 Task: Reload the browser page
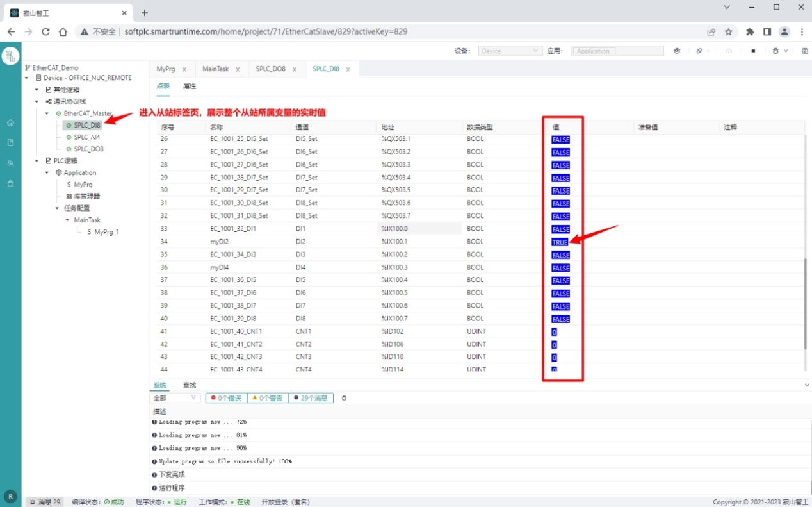point(45,31)
